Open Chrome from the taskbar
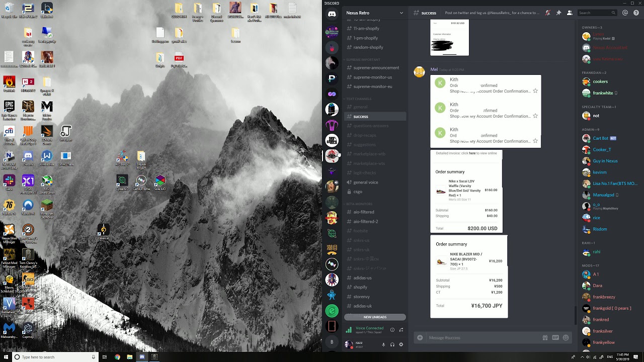 [117, 357]
